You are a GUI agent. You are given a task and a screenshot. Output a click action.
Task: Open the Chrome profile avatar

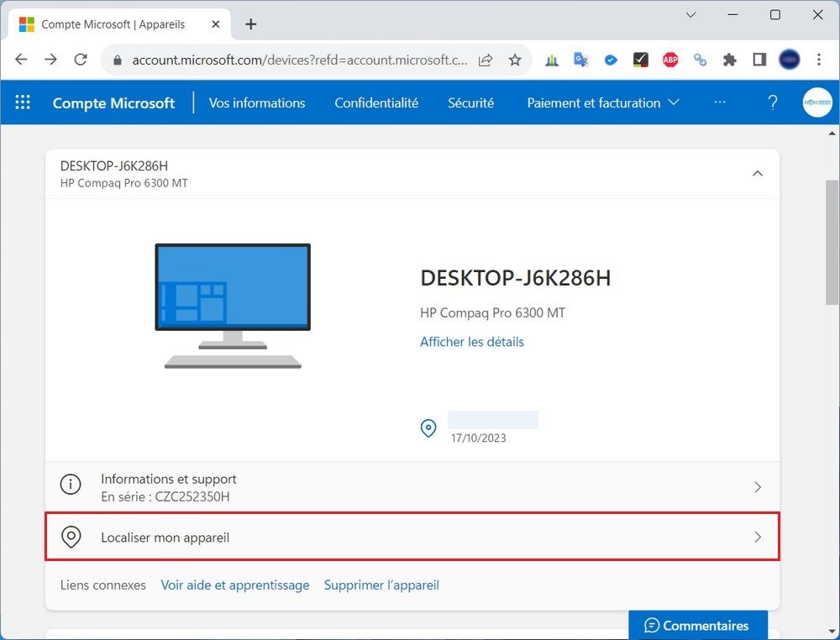click(789, 60)
